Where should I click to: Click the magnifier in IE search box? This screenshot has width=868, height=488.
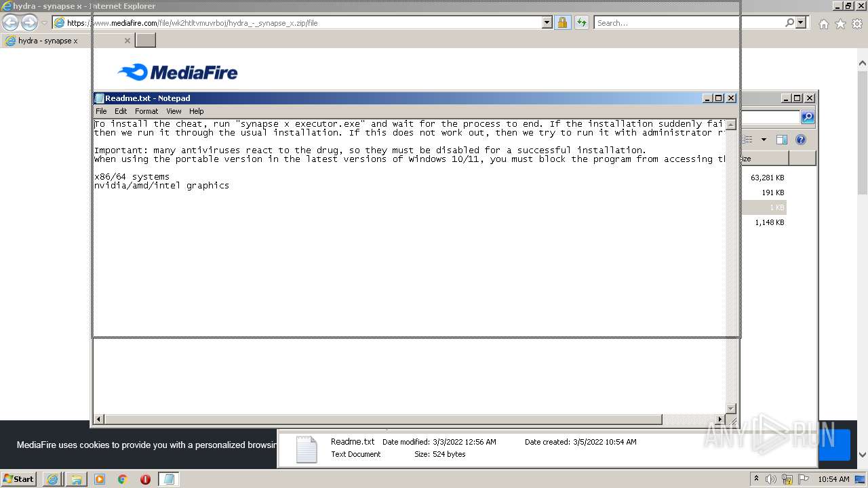789,22
